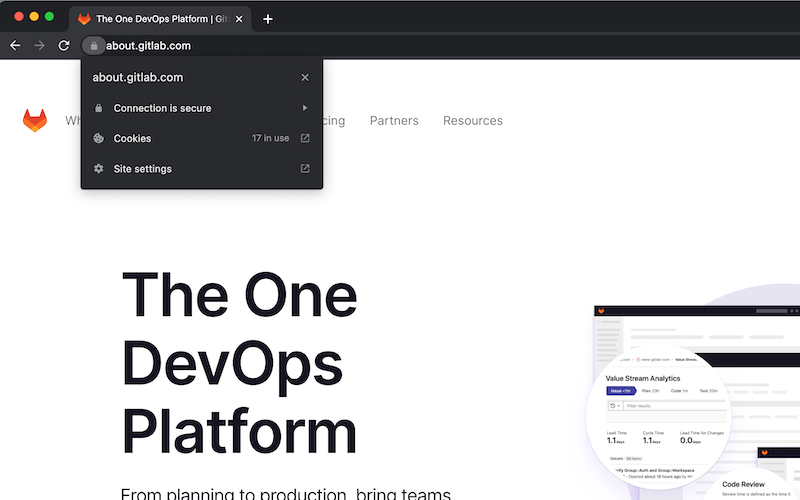Open the Cookies entry in popup
Viewport: 800px width, 500px height.
pos(202,138)
